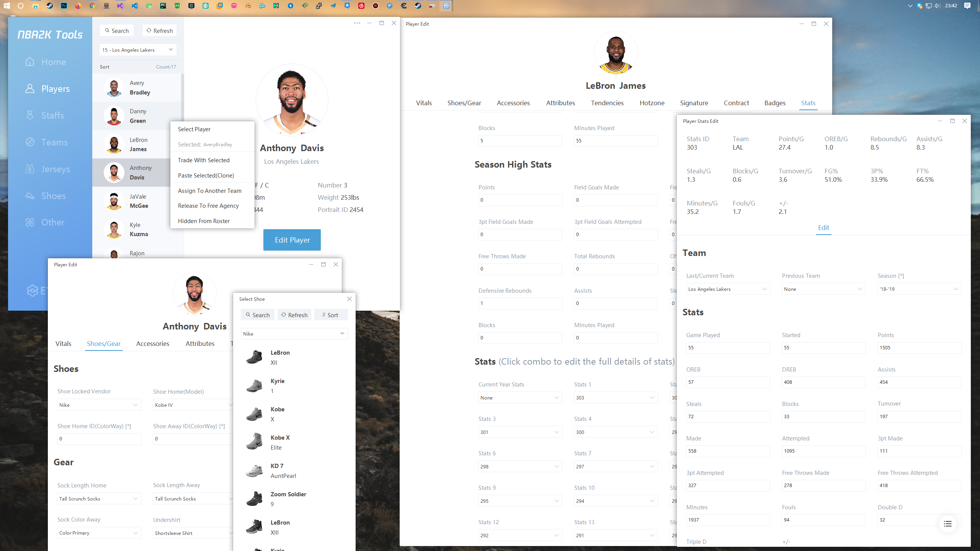Open the Other section icon
This screenshot has height=551, width=980.
(30, 222)
